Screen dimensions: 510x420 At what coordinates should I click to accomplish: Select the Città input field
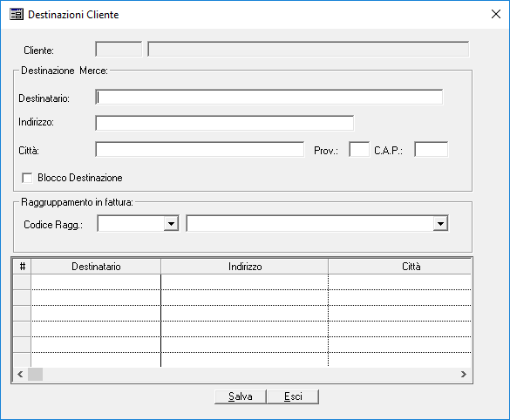coord(200,150)
